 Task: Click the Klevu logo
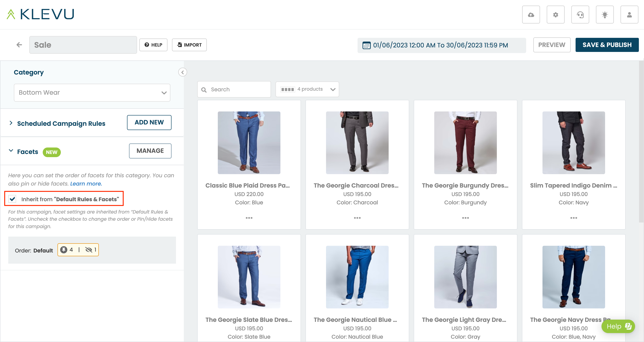coord(40,14)
